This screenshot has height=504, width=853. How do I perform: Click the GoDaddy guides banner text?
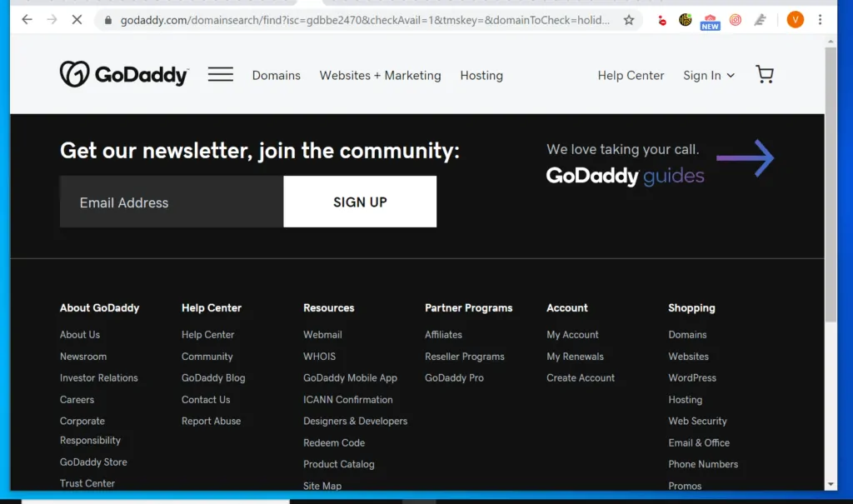[x=625, y=177]
